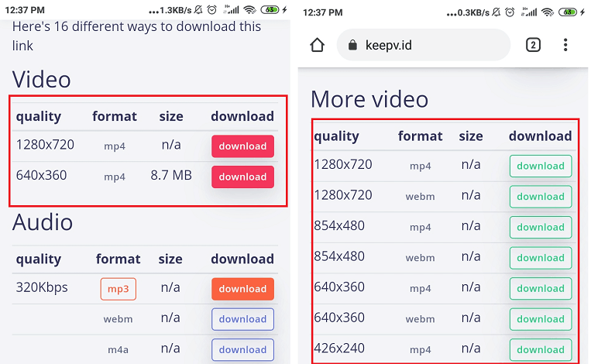Download More video 854x480 webm

tap(541, 258)
